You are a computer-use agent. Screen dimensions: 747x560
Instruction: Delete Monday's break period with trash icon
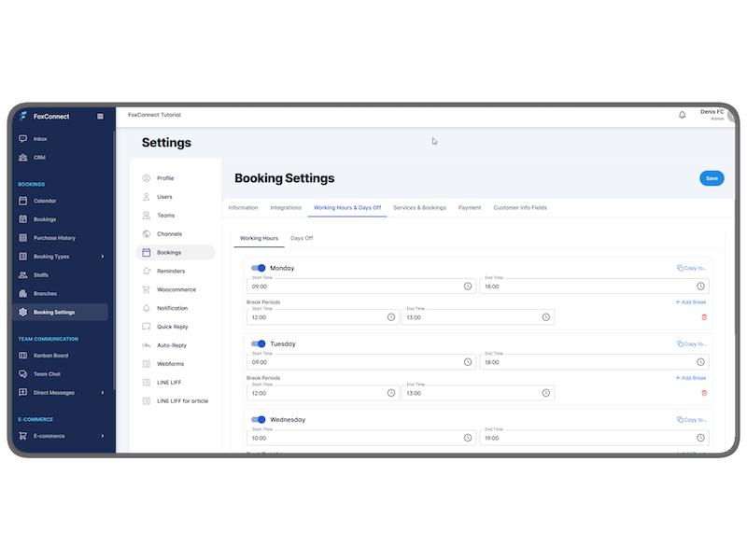coord(704,317)
